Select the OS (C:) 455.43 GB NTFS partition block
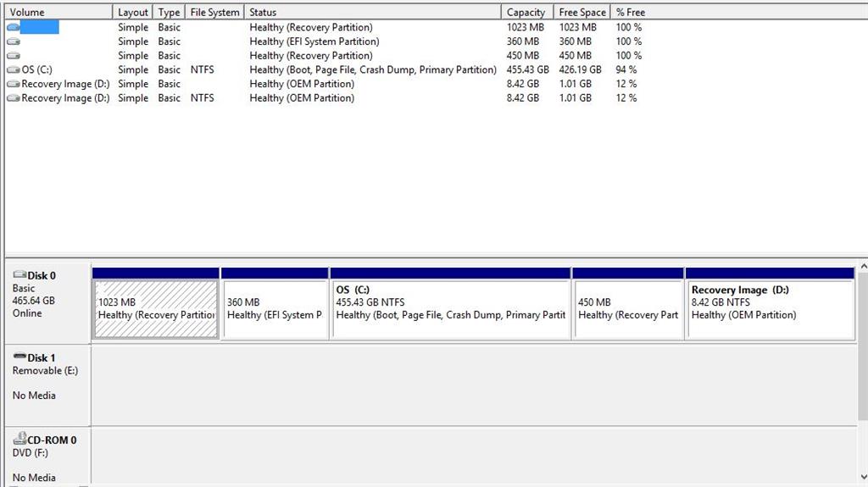Image resolution: width=868 pixels, height=487 pixels. coord(450,309)
